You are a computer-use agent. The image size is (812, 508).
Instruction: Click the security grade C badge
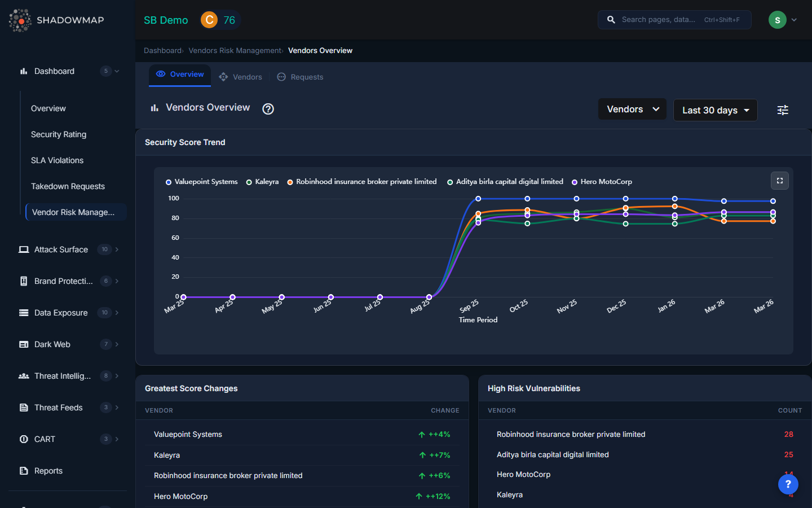[209, 20]
